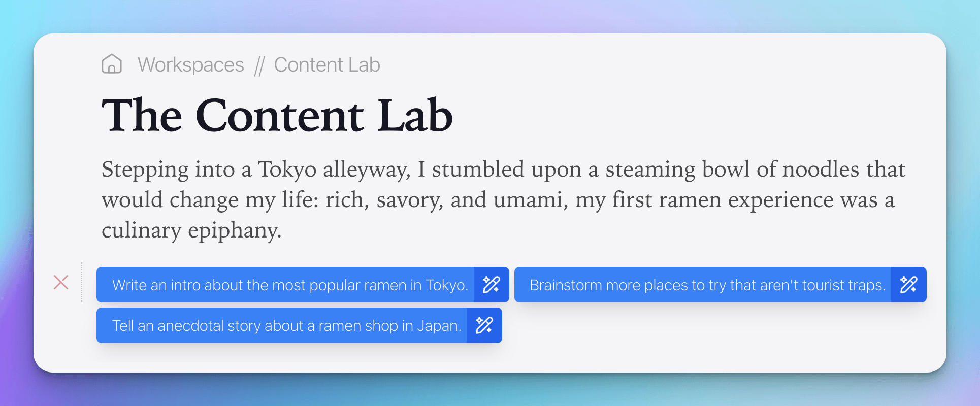The height and width of the screenshot is (406, 980).
Task: Click the dotted divider left of the suggestion pills
Action: click(82, 283)
